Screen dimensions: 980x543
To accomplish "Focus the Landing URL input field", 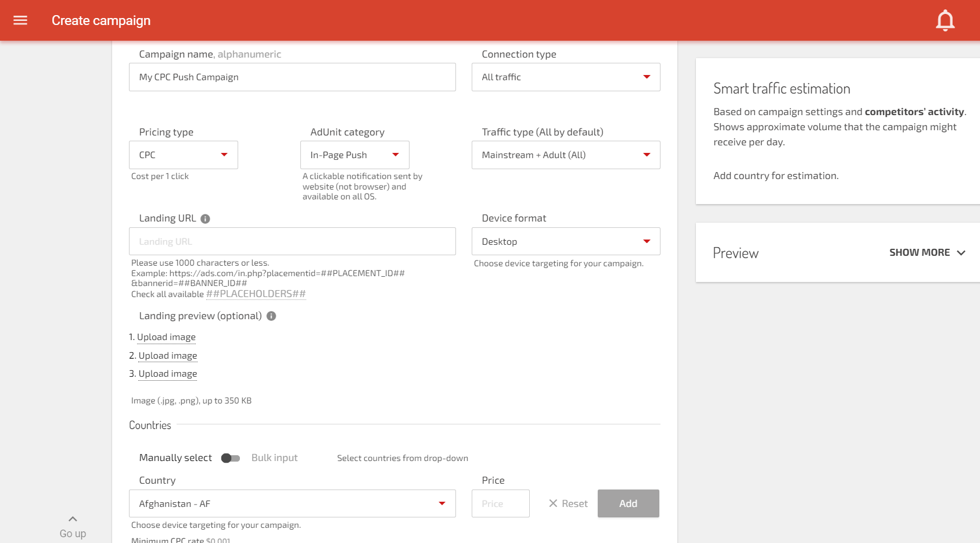I will pos(292,241).
